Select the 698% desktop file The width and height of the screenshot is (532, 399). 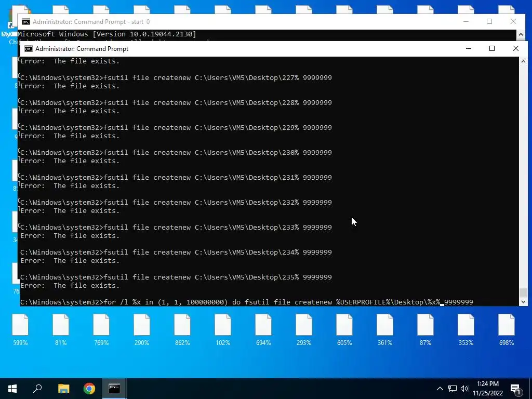pos(506,330)
